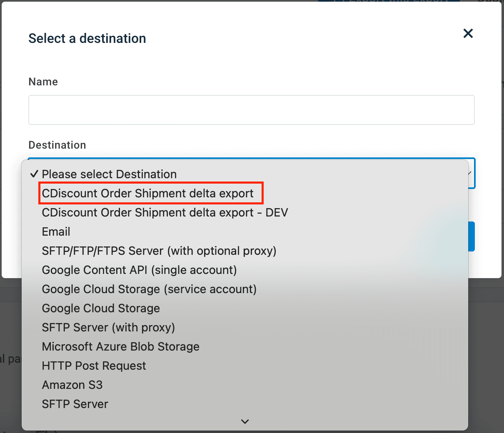The width and height of the screenshot is (504, 433).
Task: Keep the checked Please select Destination entry
Action: (109, 174)
